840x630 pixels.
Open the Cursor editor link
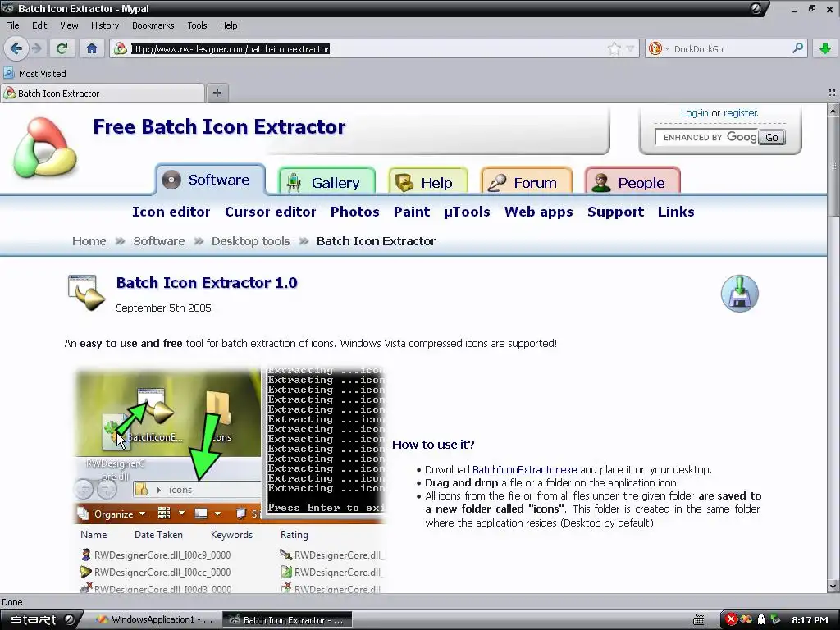click(x=270, y=212)
